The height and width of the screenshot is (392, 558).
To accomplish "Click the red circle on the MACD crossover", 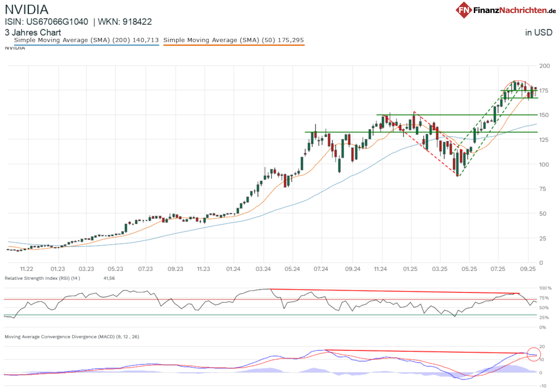I will click(534, 354).
